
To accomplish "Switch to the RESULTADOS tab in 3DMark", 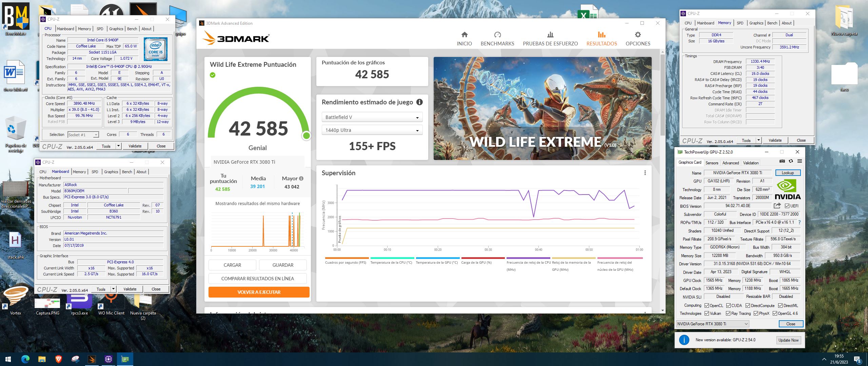I will coord(602,39).
